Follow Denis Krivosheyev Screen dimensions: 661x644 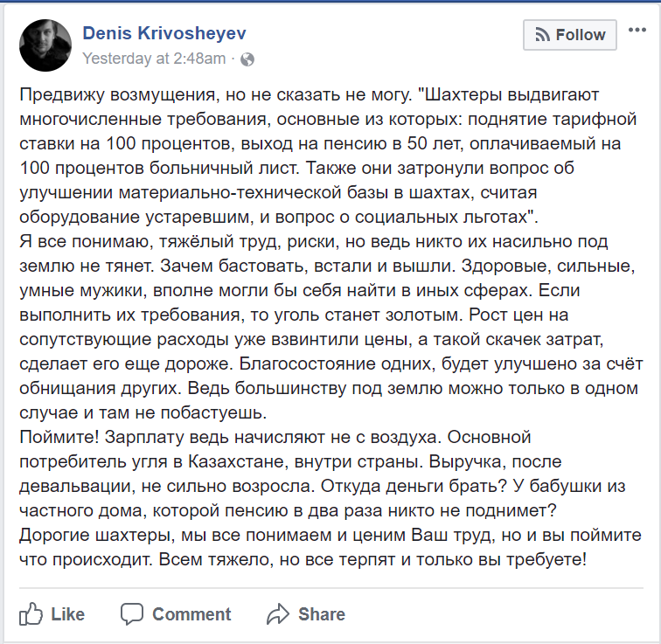pos(570,35)
